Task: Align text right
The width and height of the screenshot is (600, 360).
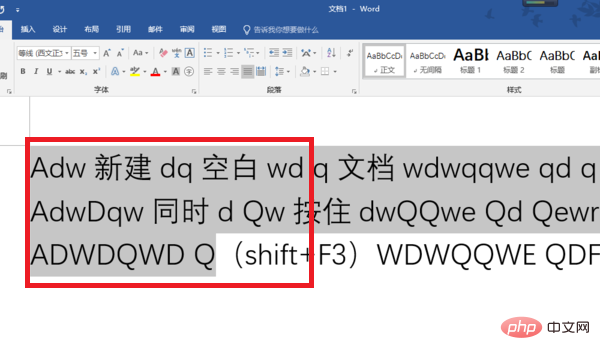Action: pyautogui.click(x=234, y=71)
